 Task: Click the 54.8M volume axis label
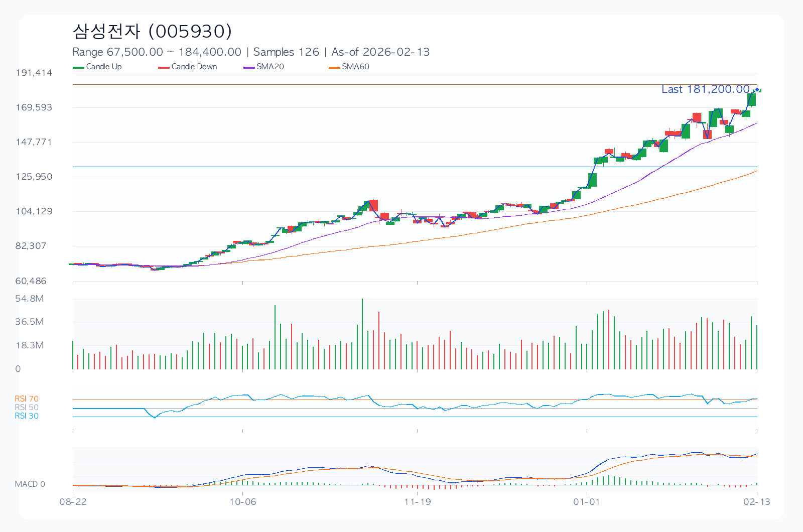30,299
